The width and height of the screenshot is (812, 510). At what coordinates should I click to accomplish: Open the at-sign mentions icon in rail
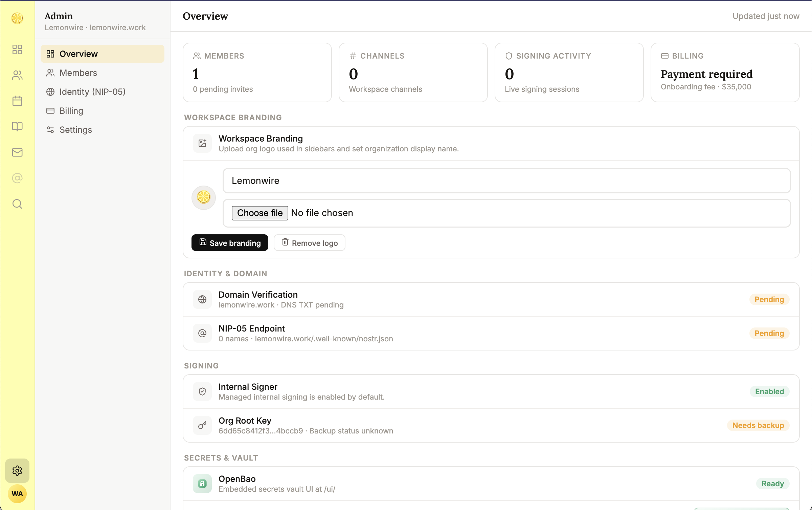[17, 178]
